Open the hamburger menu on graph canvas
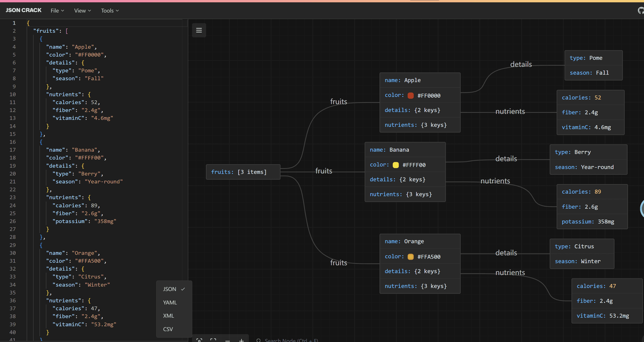The height and width of the screenshot is (342, 644). (x=199, y=30)
